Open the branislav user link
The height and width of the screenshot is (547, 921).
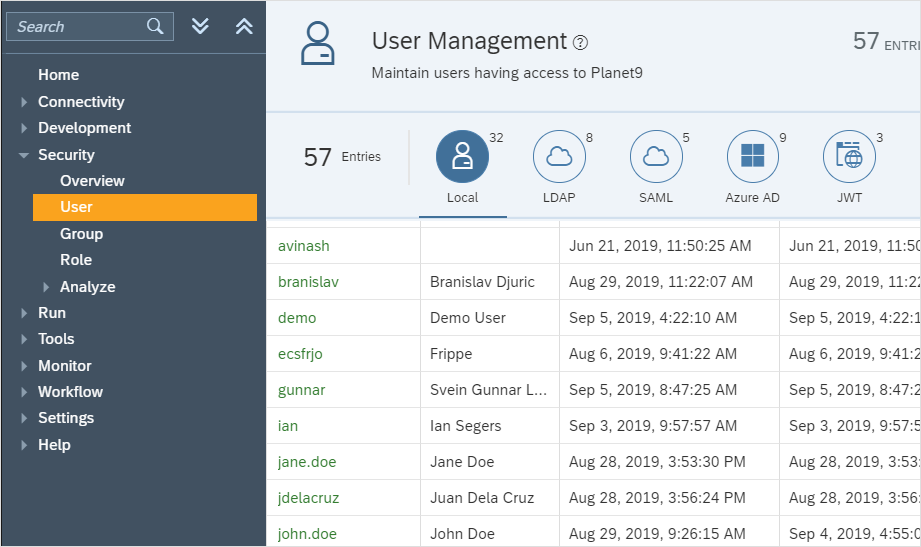click(308, 282)
